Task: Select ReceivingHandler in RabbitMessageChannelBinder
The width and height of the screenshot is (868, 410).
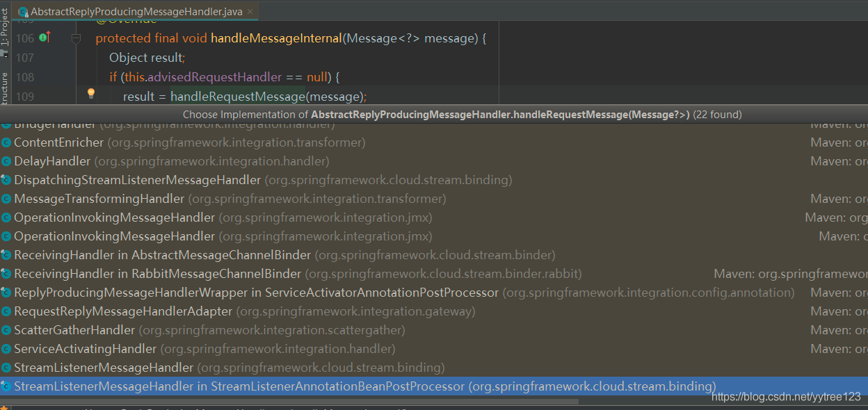Action: coord(434,274)
